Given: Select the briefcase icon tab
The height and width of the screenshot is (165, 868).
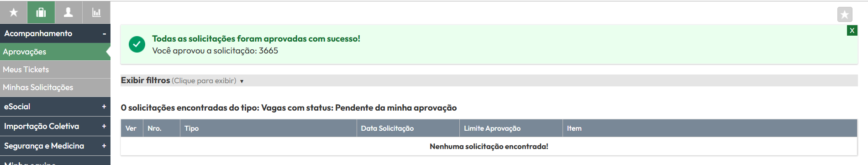Looking at the screenshot, I should 41,12.
